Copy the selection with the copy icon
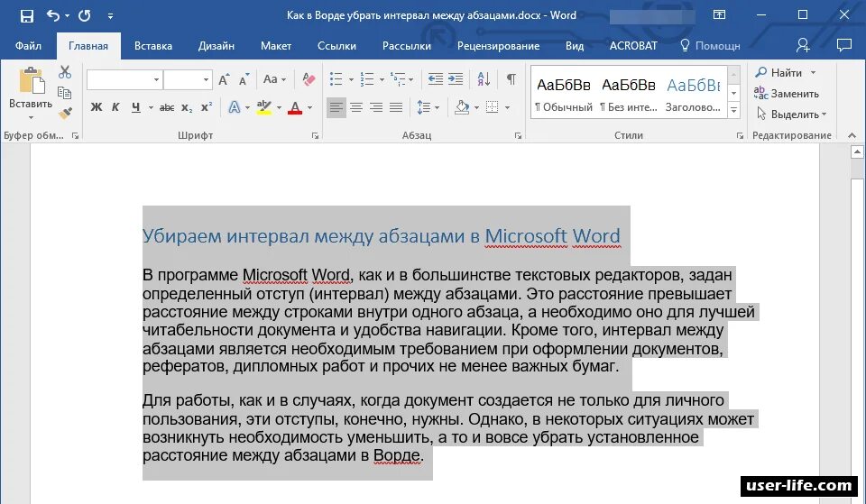The image size is (866, 504). coord(65,93)
